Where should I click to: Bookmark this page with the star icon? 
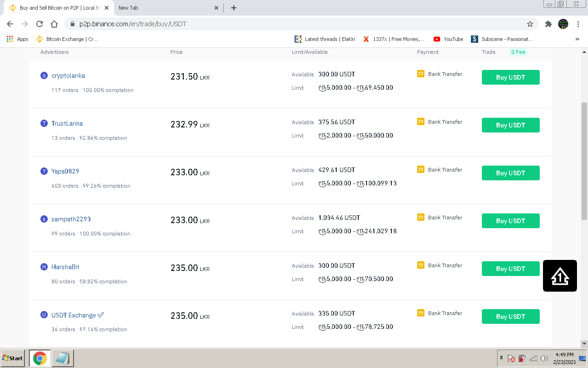530,24
